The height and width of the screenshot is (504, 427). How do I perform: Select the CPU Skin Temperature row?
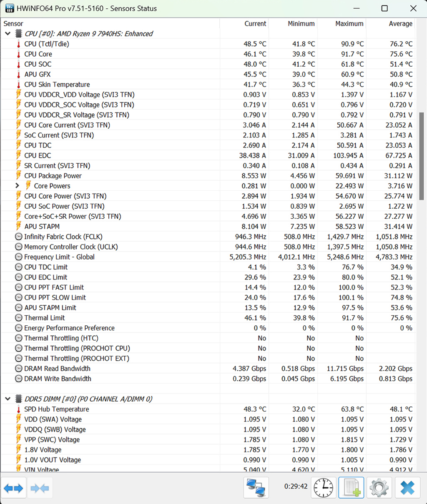[208, 85]
